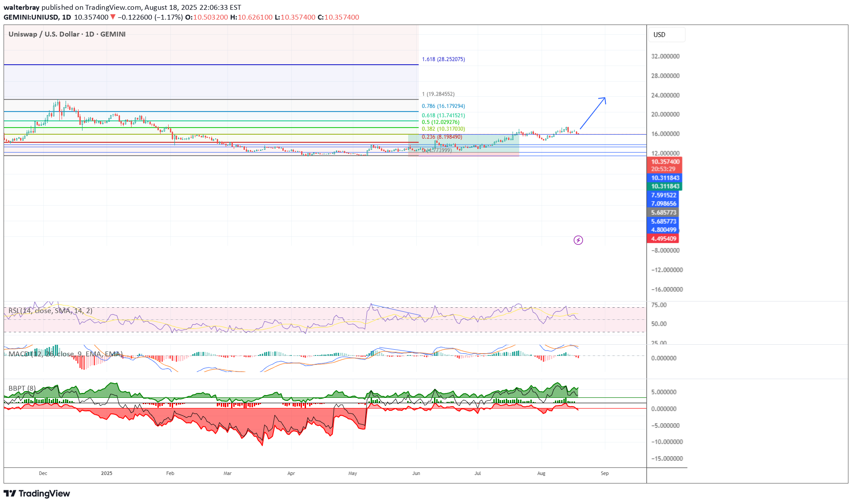Click the 0.786 (16.179294) Fibonacci label
The height and width of the screenshot is (504, 852).
coord(443,106)
